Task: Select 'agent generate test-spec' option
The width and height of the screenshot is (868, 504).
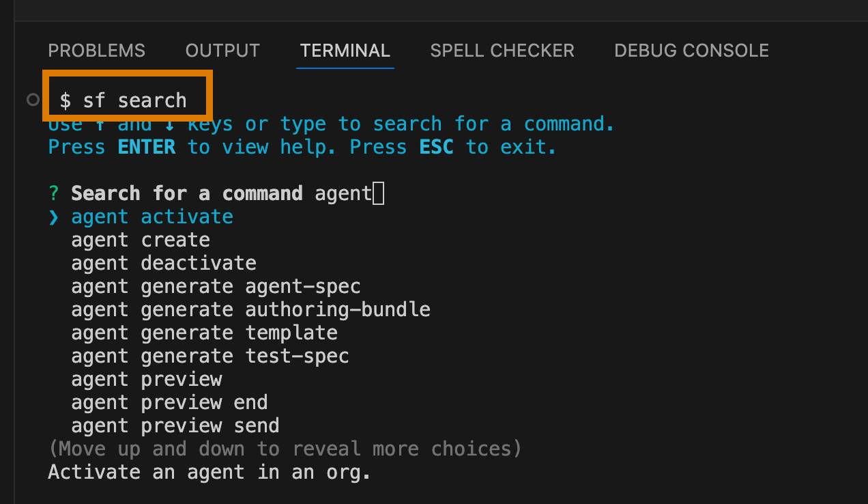Action: [210, 356]
